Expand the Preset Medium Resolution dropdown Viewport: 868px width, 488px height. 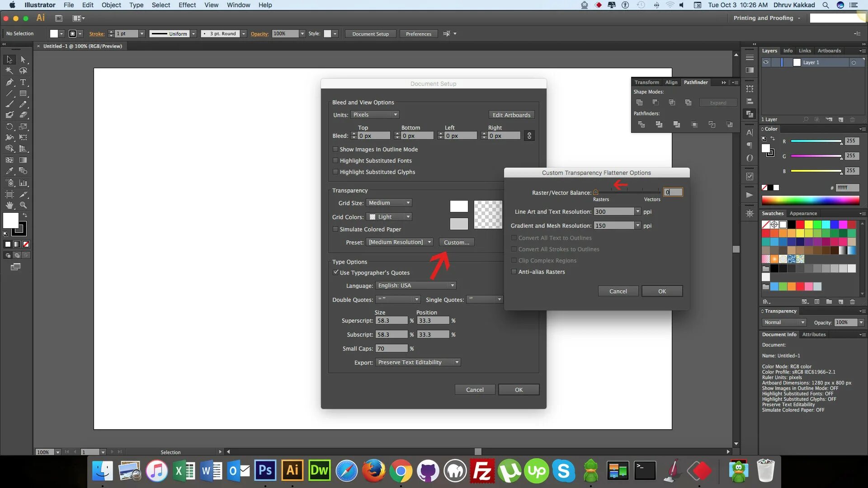pos(400,242)
